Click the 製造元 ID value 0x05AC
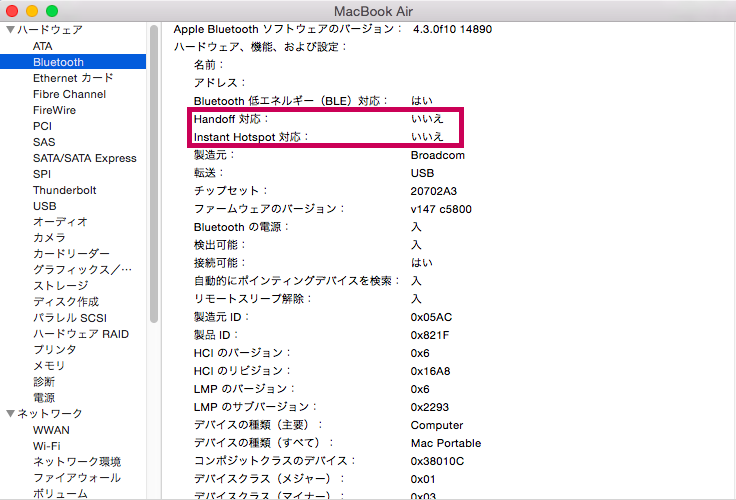This screenshot has height=500, width=736. (x=431, y=317)
